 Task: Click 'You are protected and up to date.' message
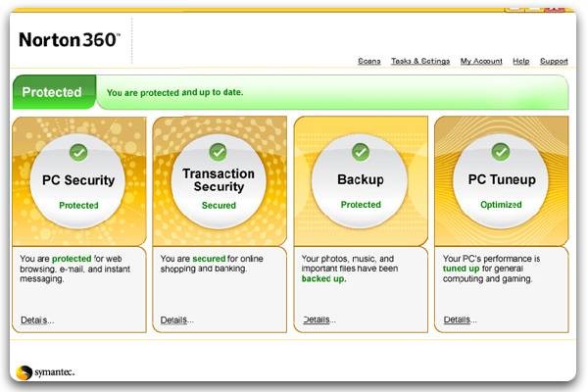[x=174, y=92]
